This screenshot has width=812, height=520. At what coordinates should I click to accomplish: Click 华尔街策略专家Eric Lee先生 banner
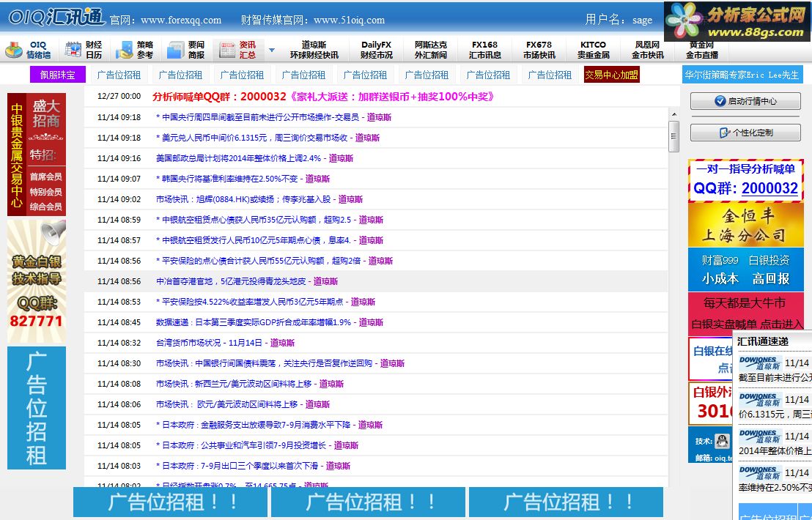[x=742, y=75]
